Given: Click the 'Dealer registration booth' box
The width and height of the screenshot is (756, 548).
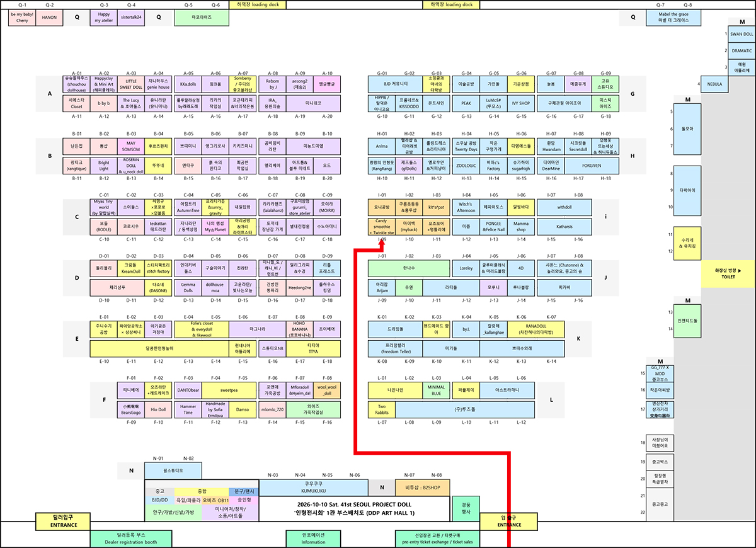Looking at the screenshot, I should (x=131, y=539).
